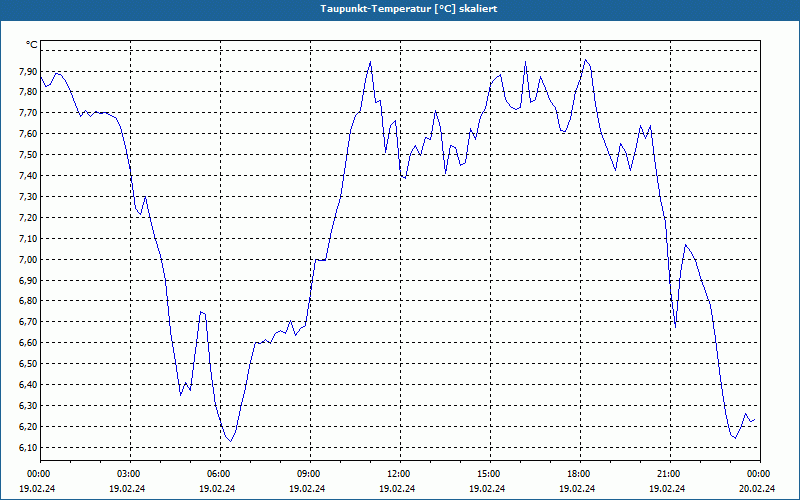
Task: Click the 6,70 y-axis label
Action: 28,322
